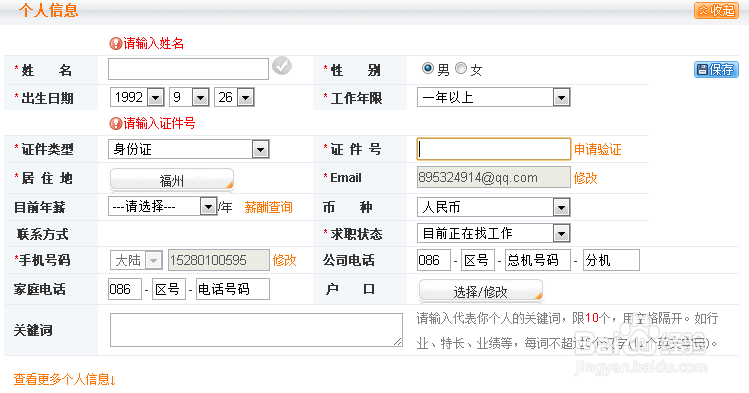Open the 币种 dropdown showing 人民币
This screenshot has height=393, width=749.
(x=493, y=207)
